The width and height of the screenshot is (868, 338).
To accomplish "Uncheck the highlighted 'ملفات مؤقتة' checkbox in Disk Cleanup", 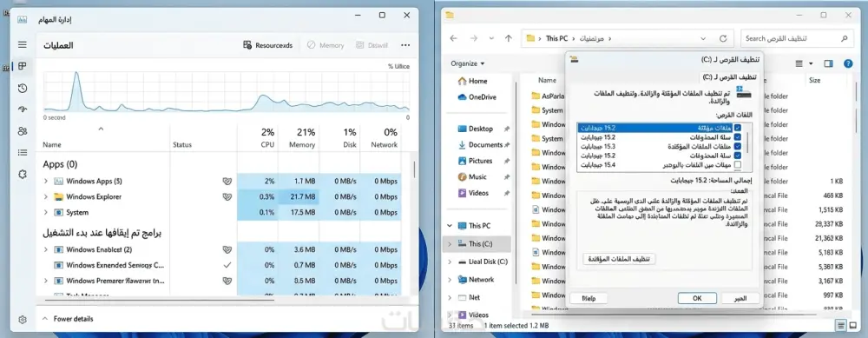I will point(737,128).
